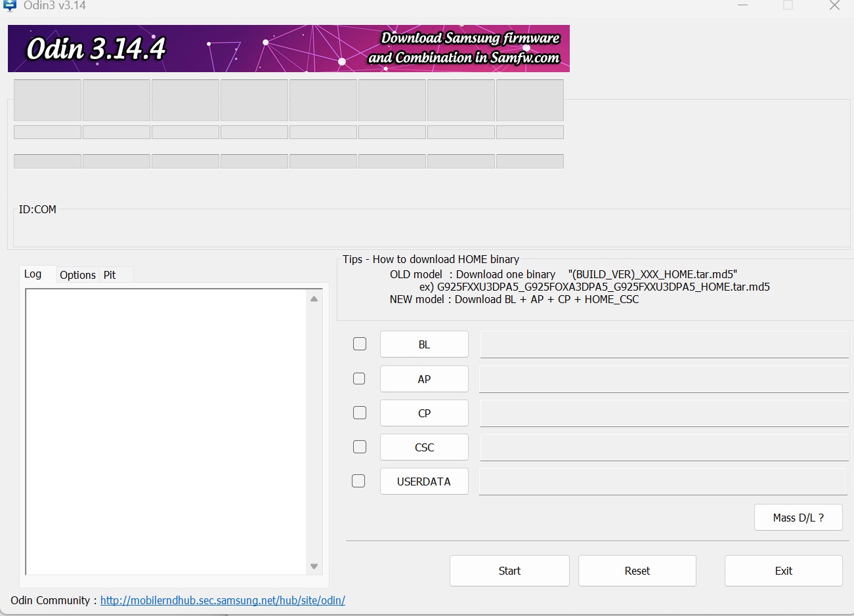
Task: Open the AP file picker
Action: click(423, 379)
